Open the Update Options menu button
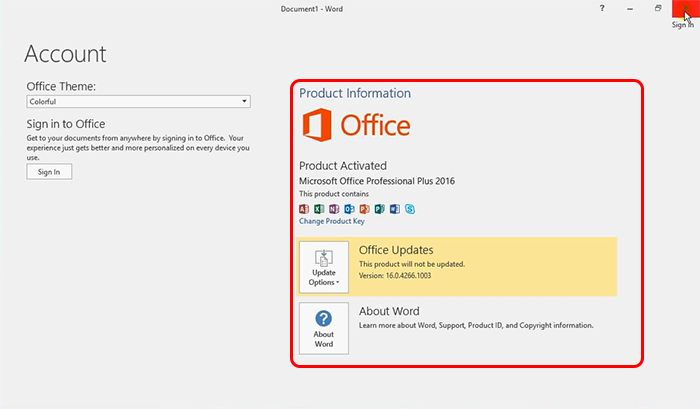This screenshot has height=409, width=700. [x=324, y=267]
